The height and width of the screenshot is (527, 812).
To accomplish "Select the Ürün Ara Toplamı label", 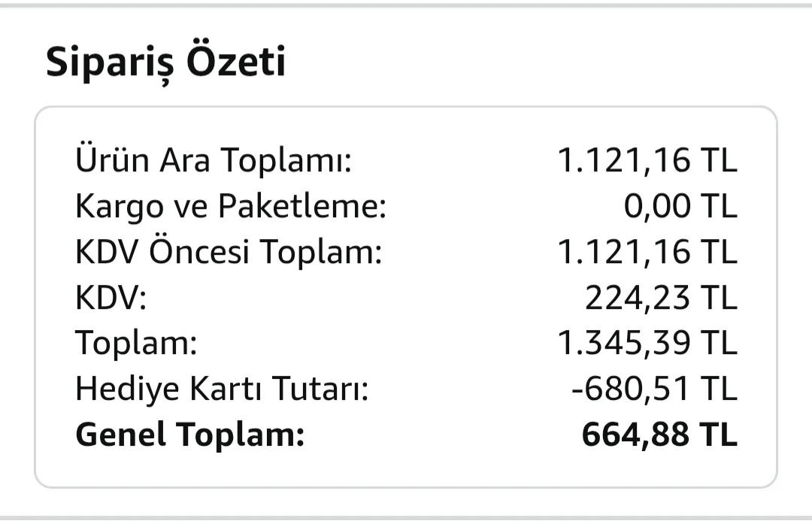I will pyautogui.click(x=214, y=159).
